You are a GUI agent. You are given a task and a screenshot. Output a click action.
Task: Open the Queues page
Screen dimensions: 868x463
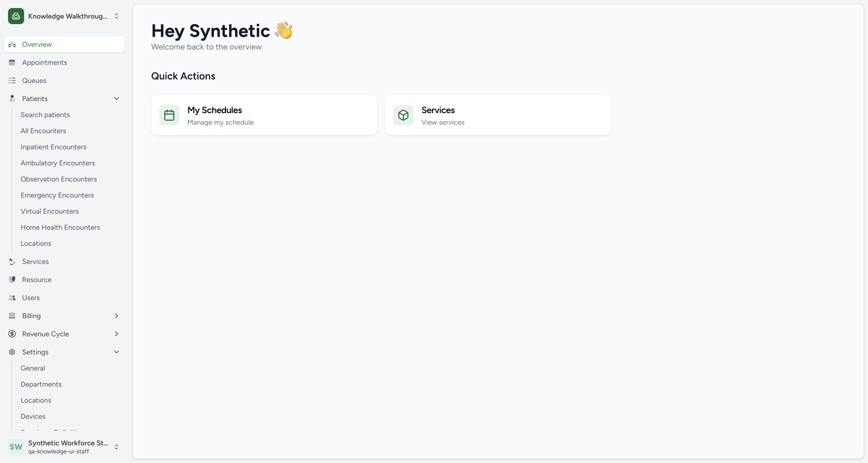click(64, 80)
